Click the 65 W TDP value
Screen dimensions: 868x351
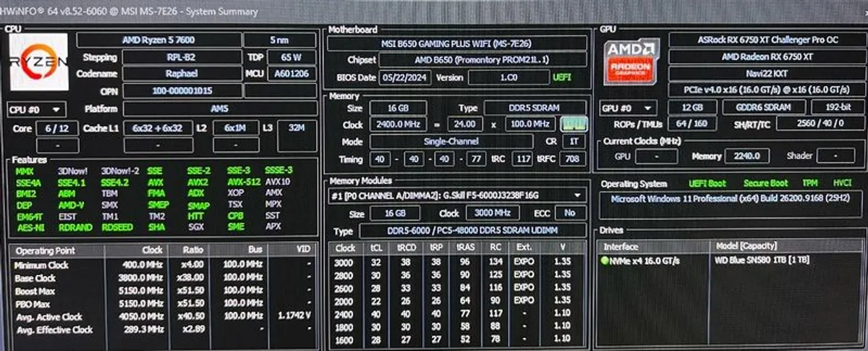(292, 57)
